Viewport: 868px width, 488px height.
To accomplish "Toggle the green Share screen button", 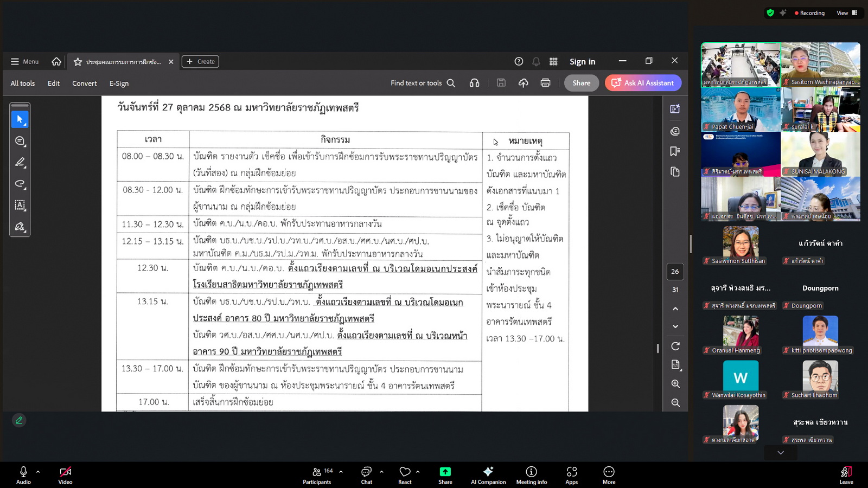I will [x=445, y=475].
